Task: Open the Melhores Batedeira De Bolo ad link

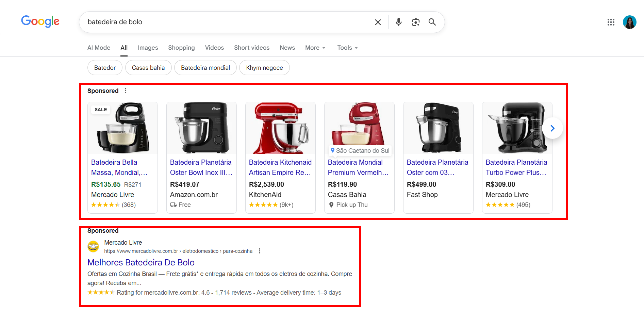Action: tap(141, 262)
